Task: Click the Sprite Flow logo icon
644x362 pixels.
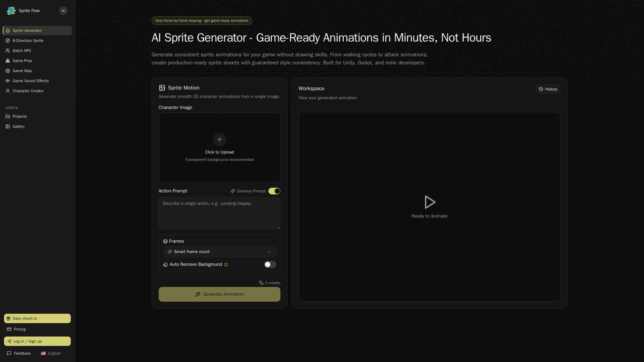Action: 11,11
